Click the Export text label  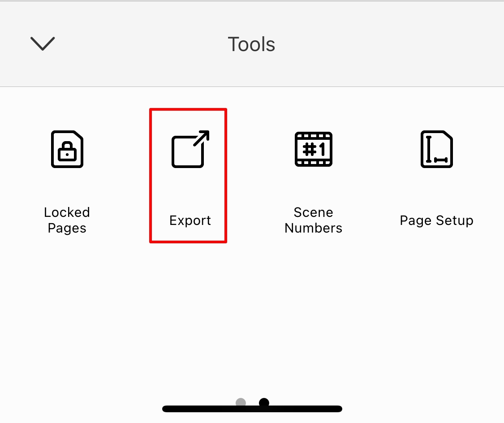[x=190, y=220]
